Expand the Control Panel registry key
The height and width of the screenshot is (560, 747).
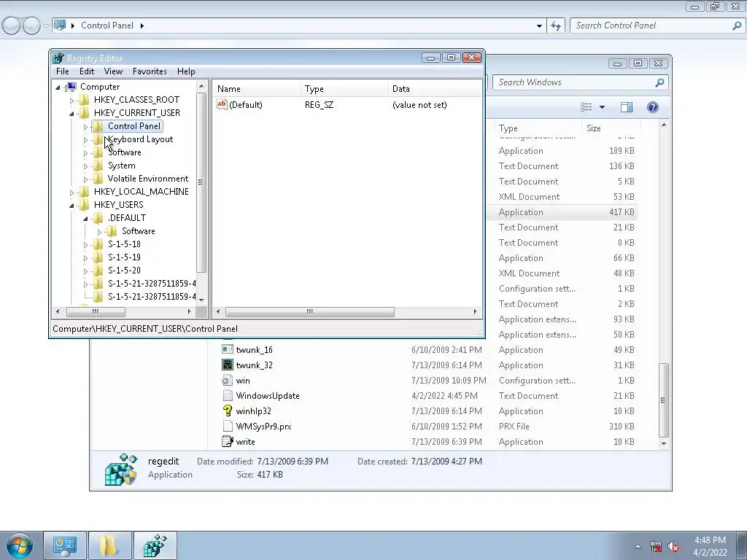pyautogui.click(x=86, y=127)
